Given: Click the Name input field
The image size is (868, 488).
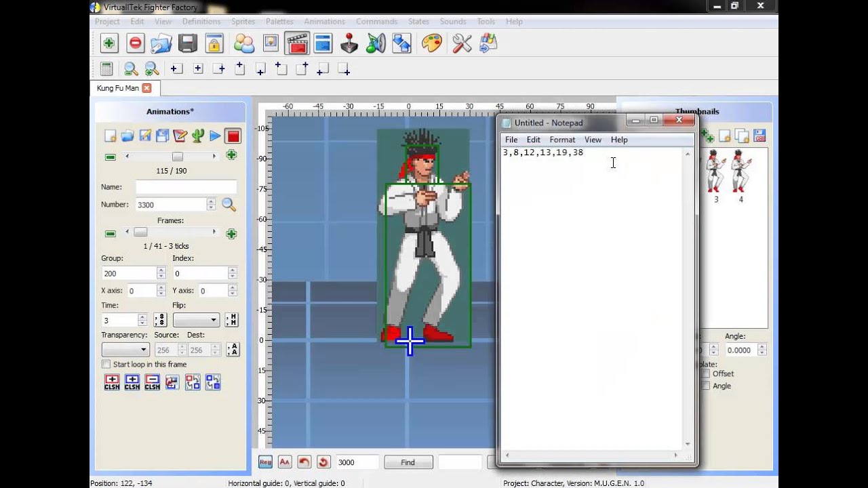Looking at the screenshot, I should point(186,187).
